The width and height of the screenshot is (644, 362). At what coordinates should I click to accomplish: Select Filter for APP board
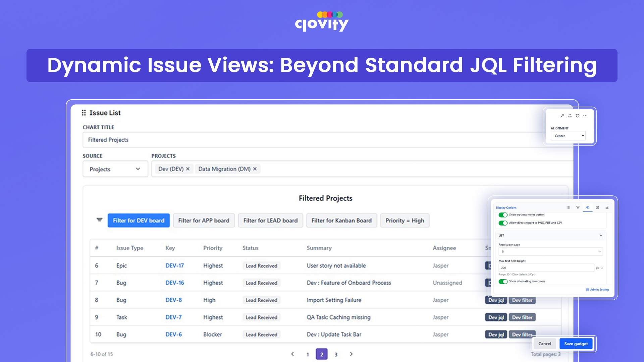pyautogui.click(x=204, y=221)
